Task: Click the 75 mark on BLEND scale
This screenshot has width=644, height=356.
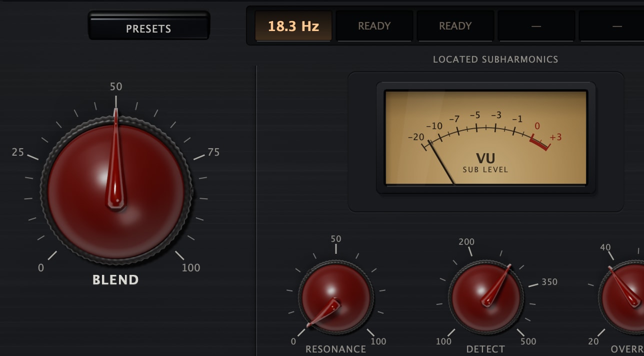Action: [213, 152]
